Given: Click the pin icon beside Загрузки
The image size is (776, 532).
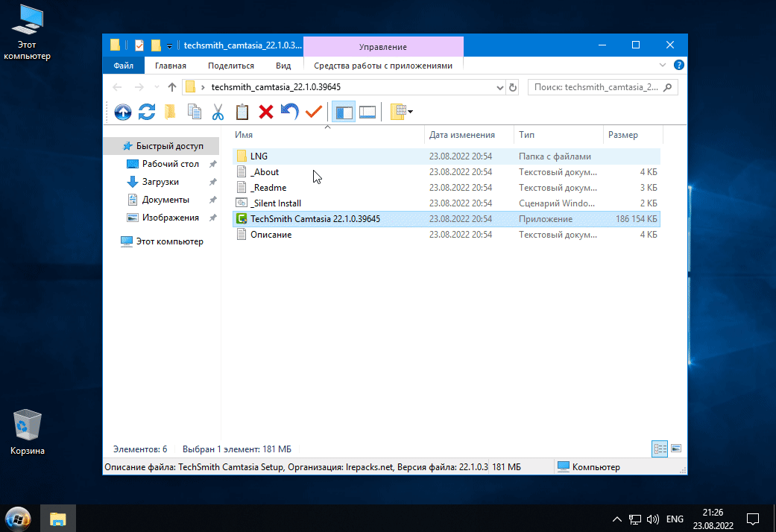Looking at the screenshot, I should [x=212, y=182].
